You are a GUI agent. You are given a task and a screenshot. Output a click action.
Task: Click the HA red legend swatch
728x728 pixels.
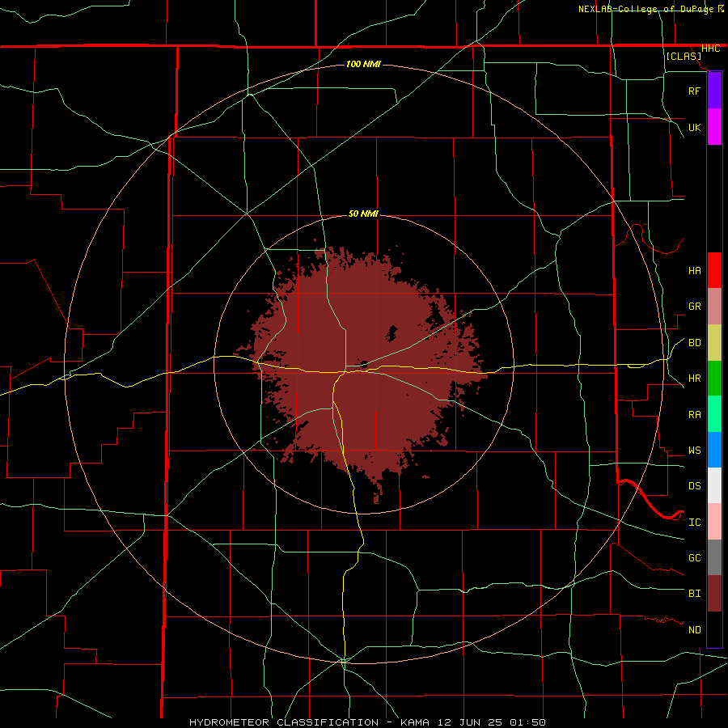(x=714, y=270)
